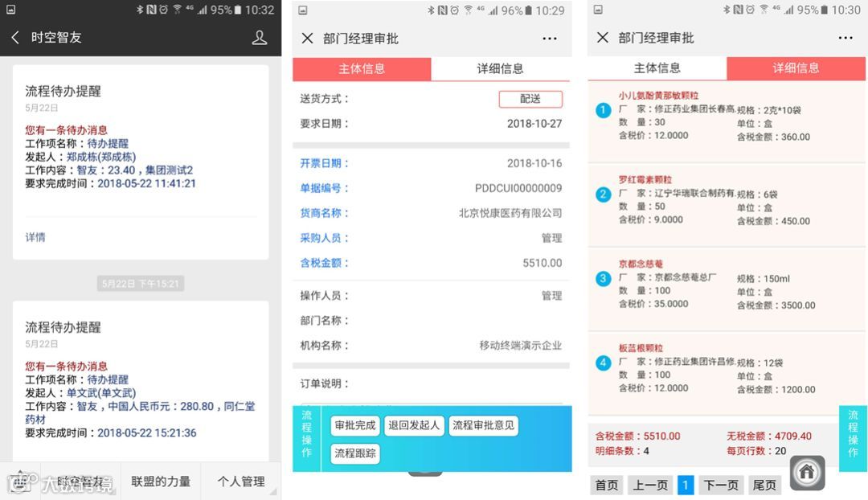Open the 联盟的力量 bottom menu
The height and width of the screenshot is (500, 868).
[x=161, y=482]
